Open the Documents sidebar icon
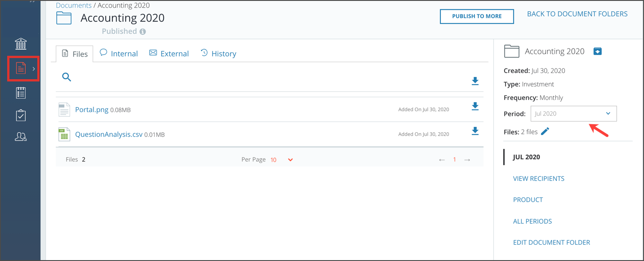 [x=21, y=68]
